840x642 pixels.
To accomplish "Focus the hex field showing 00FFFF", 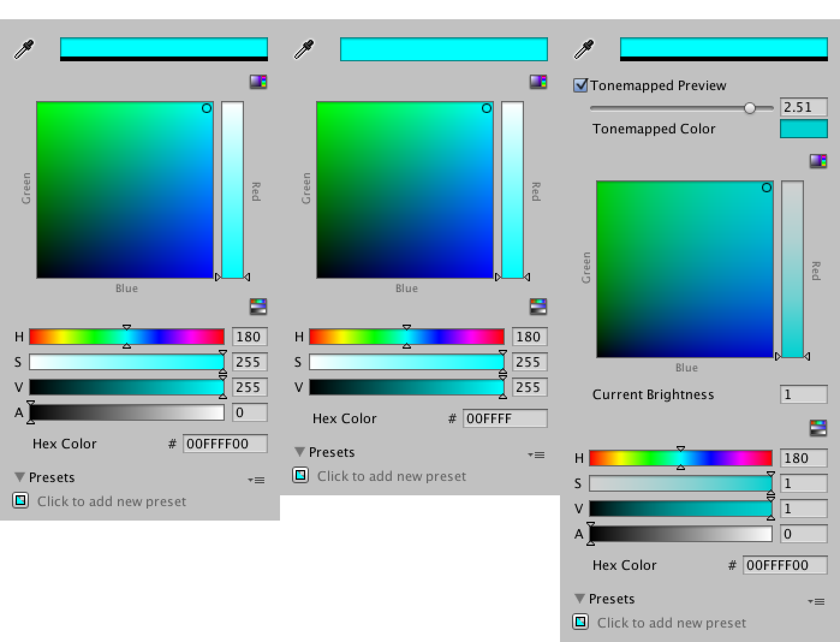I will (505, 418).
